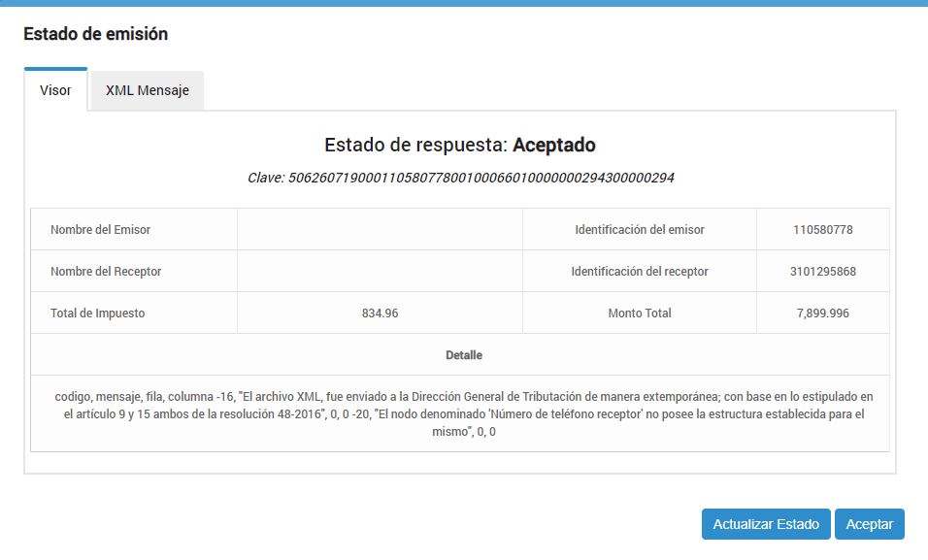Select the Monto Total value 7,899.996
This screenshot has width=928, height=560.
point(822,313)
